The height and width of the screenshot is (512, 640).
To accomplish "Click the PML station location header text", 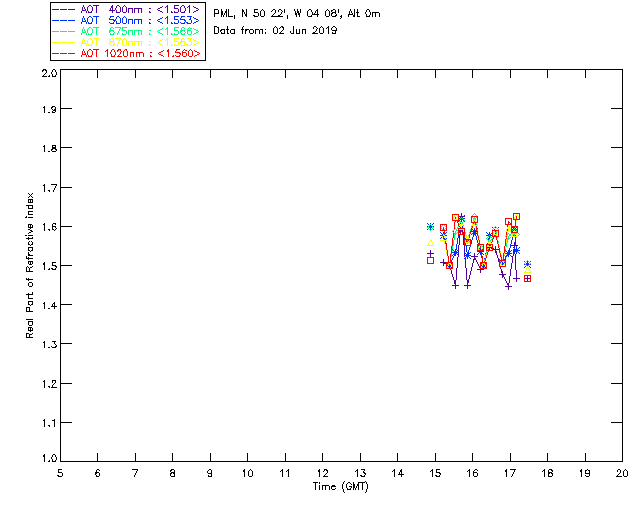I will [297, 14].
